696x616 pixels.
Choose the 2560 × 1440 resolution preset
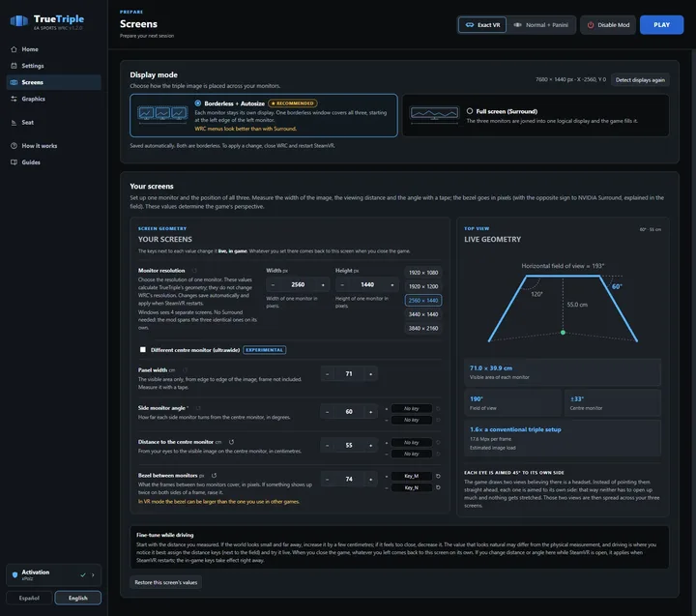coord(423,300)
